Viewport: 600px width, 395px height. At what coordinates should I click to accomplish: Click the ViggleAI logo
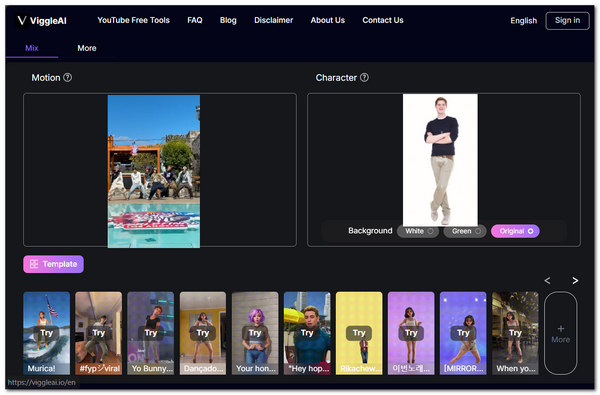pos(42,21)
